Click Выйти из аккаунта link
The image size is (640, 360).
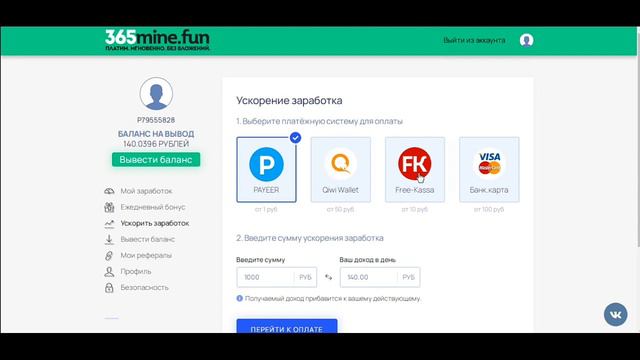click(x=474, y=40)
